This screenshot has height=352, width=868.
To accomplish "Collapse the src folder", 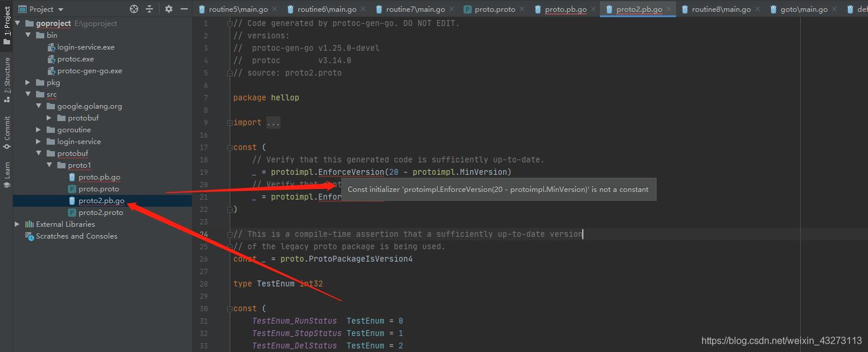I will [x=28, y=94].
